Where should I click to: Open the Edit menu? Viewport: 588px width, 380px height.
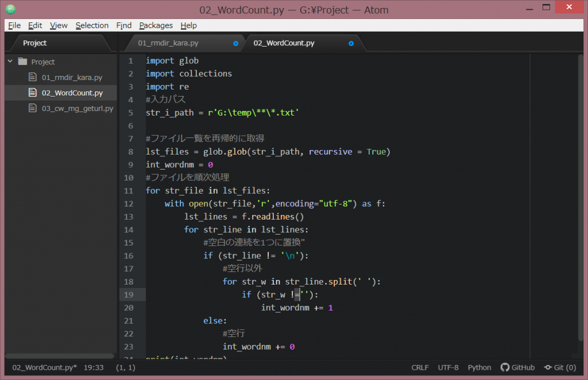[35, 25]
